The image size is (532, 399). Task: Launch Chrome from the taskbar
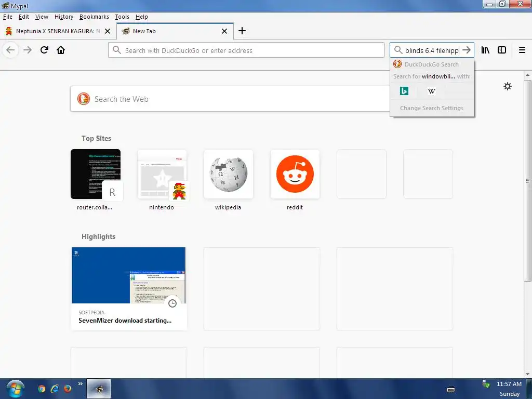point(42,389)
